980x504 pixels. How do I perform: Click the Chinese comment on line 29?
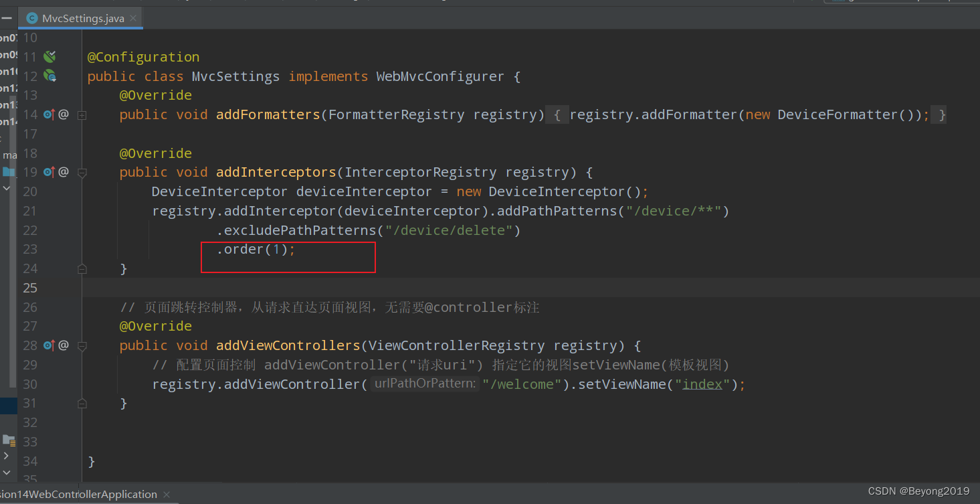point(441,365)
